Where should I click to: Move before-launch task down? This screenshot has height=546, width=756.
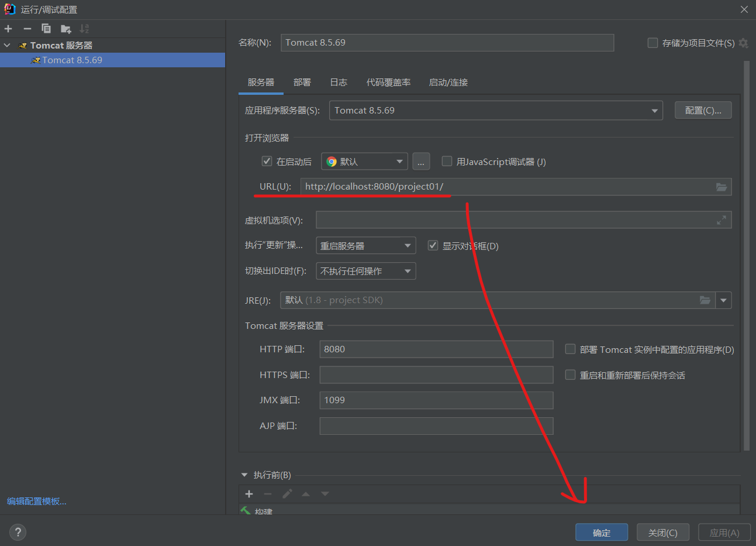(325, 494)
